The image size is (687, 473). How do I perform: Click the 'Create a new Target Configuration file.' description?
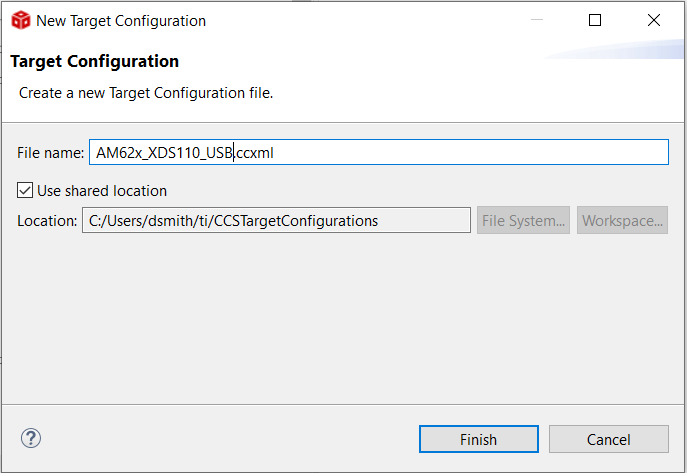[146, 93]
